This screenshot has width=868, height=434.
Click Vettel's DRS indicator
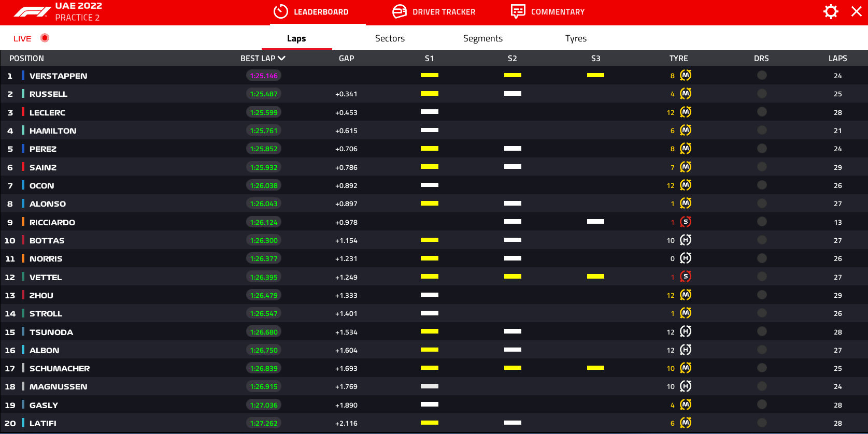pyautogui.click(x=762, y=277)
